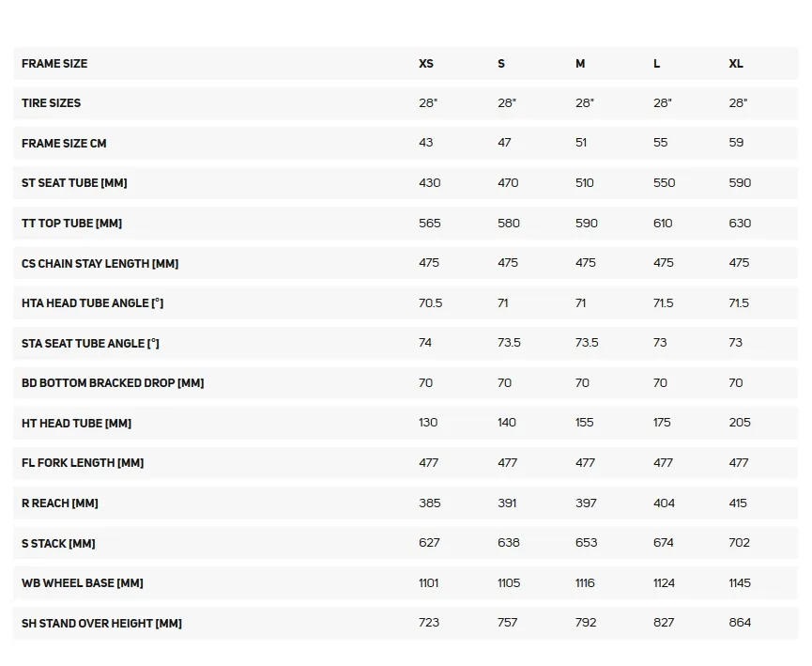This screenshot has width=812, height=666.
Task: Click the L column header
Action: [x=657, y=64]
